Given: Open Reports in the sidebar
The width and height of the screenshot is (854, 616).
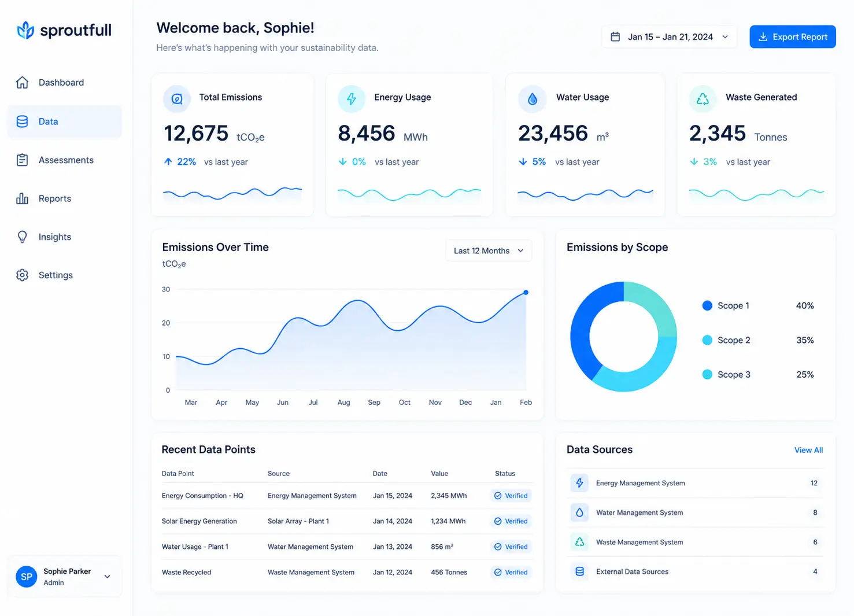Looking at the screenshot, I should (x=64, y=198).
